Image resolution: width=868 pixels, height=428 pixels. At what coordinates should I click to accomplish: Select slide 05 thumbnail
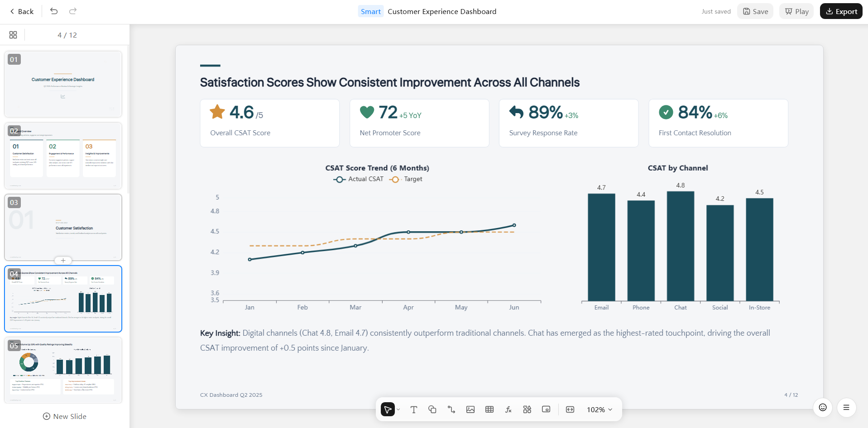tap(63, 370)
